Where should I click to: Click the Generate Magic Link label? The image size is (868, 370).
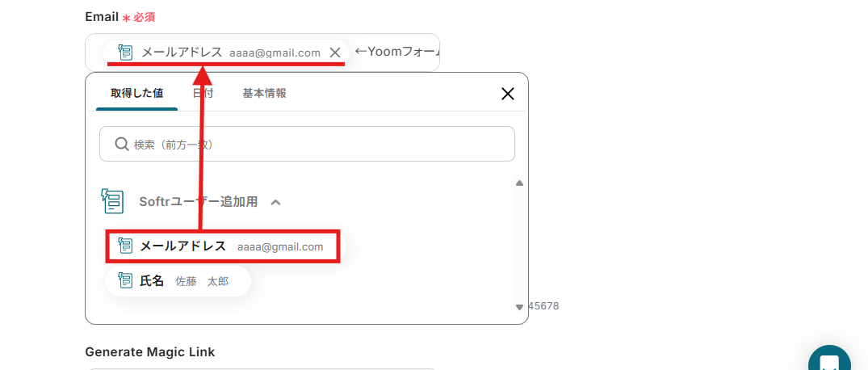pos(150,351)
